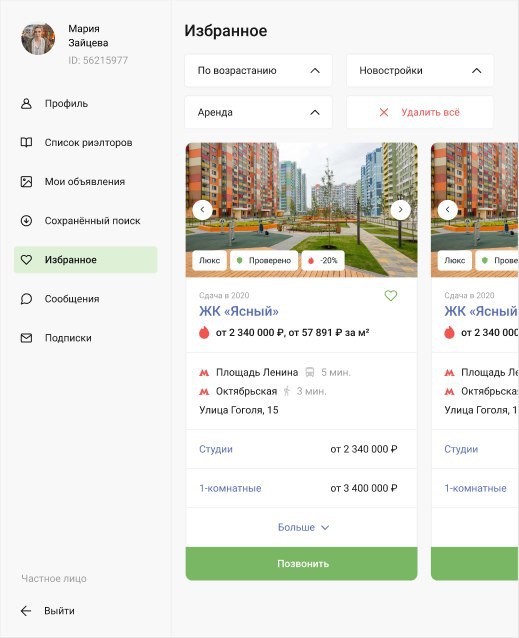Show next photo on first card
Image resolution: width=519 pixels, height=638 pixels.
401,210
